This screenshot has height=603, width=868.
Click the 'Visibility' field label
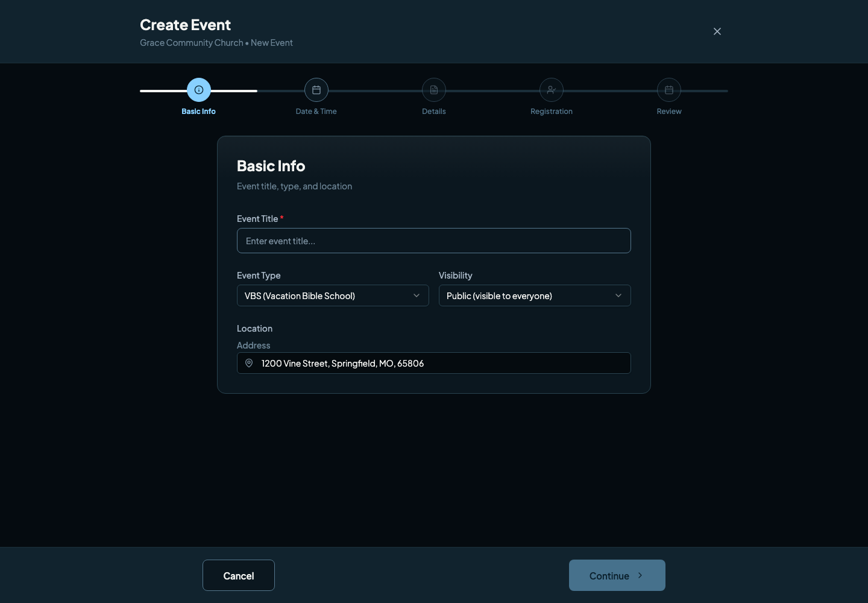click(456, 276)
